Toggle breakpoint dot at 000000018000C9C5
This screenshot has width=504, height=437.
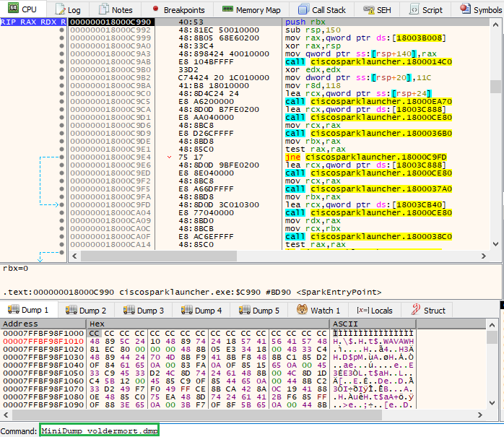point(61,102)
